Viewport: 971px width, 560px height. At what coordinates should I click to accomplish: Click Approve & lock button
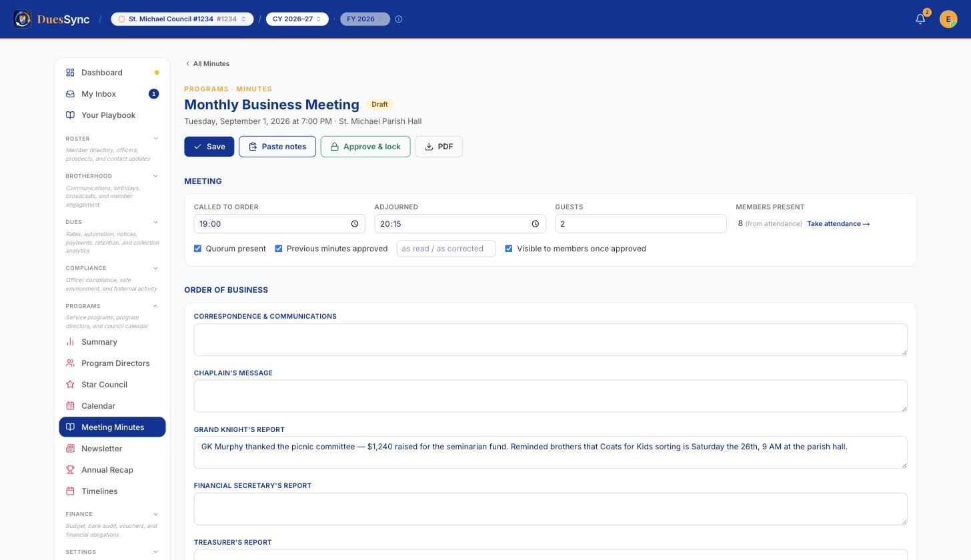(x=365, y=147)
